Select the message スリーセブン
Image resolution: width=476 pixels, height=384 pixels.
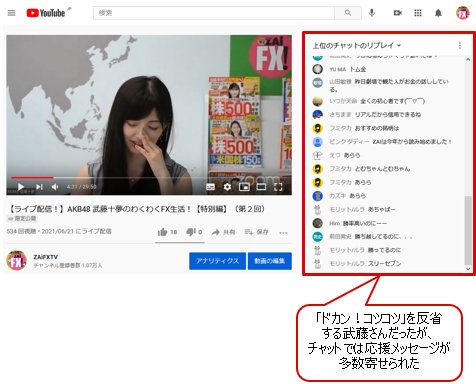[x=384, y=264]
